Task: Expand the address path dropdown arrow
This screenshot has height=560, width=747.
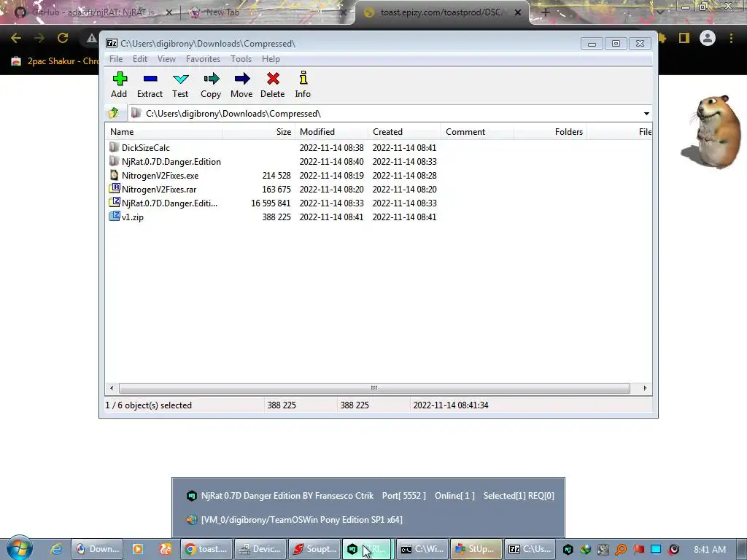Action: click(x=646, y=113)
